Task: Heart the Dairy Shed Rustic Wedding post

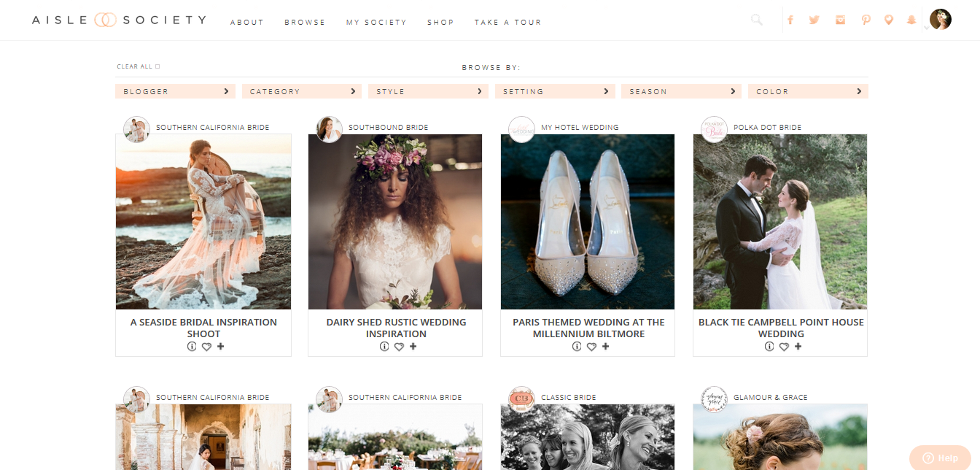Action: point(399,347)
